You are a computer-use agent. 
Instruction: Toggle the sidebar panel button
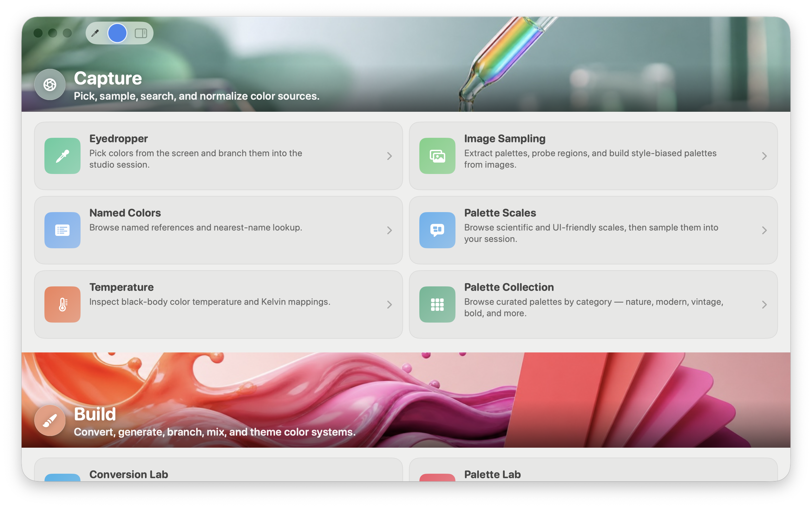[141, 33]
